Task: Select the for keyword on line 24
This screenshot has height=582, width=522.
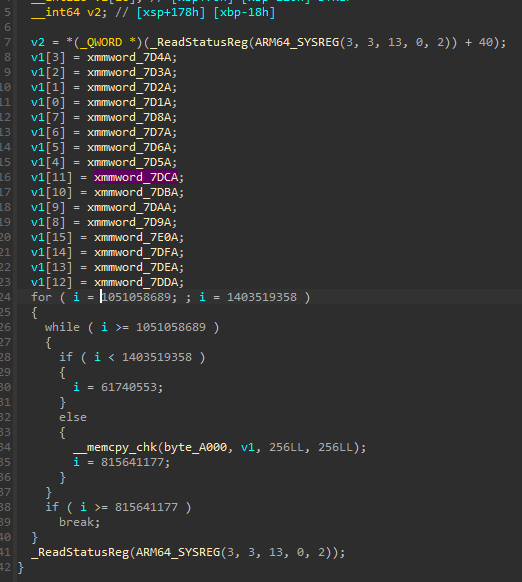Action: tap(41, 297)
